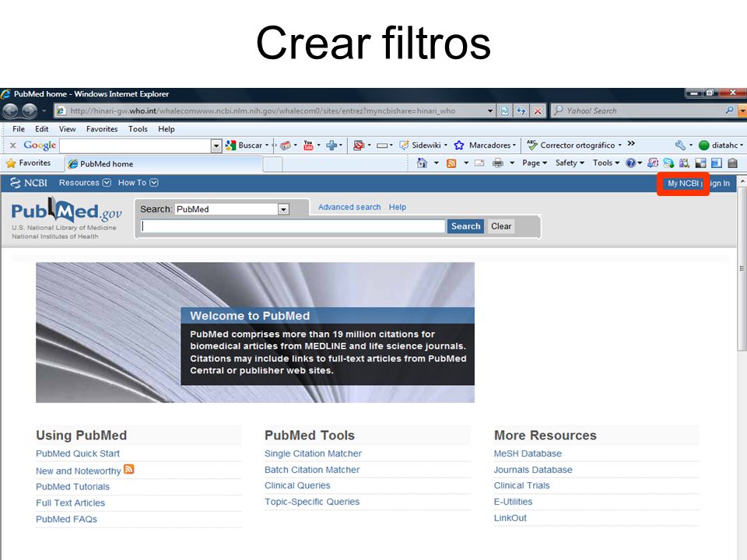
Task: Click the Sign In link
Action: 719,184
